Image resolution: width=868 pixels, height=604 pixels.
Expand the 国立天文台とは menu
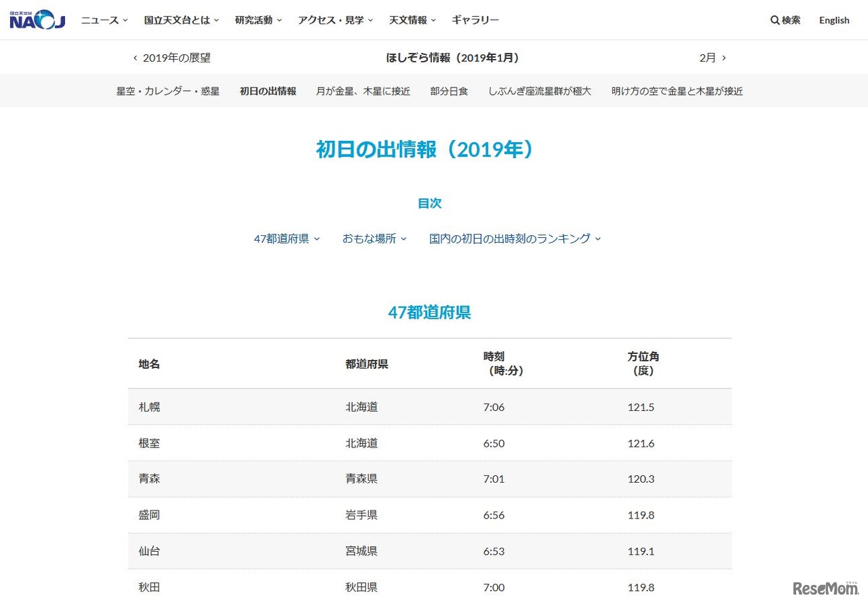pos(181,20)
